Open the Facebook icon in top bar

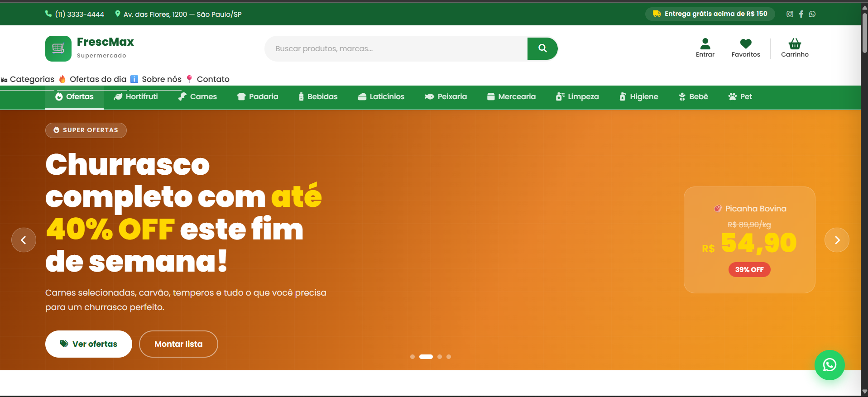pos(801,14)
